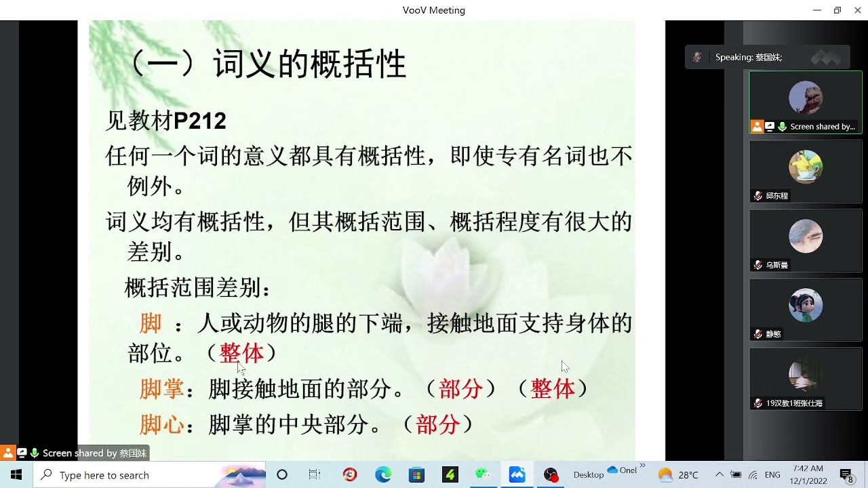868x488 pixels.
Task: Click the battery icon in the system tray
Action: [x=736, y=475]
